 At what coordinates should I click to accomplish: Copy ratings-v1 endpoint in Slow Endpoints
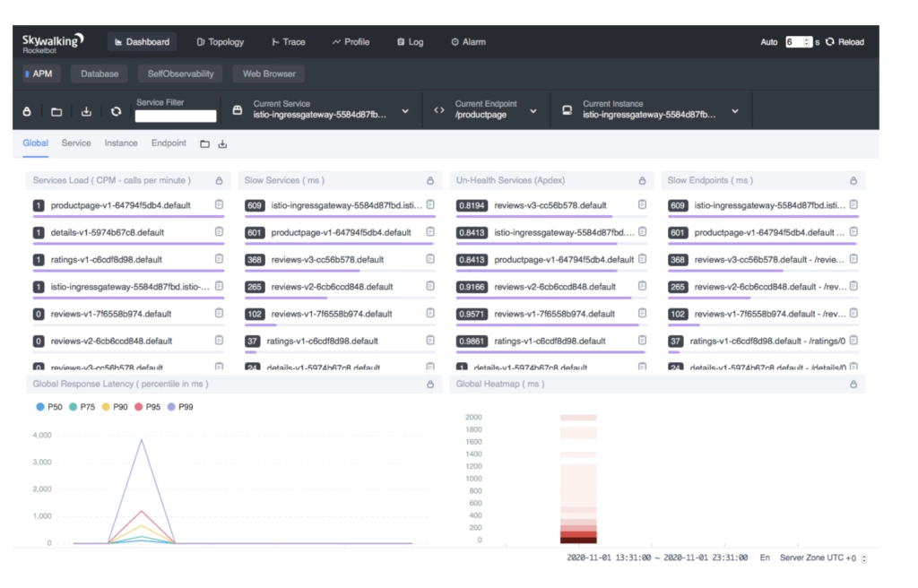(853, 341)
